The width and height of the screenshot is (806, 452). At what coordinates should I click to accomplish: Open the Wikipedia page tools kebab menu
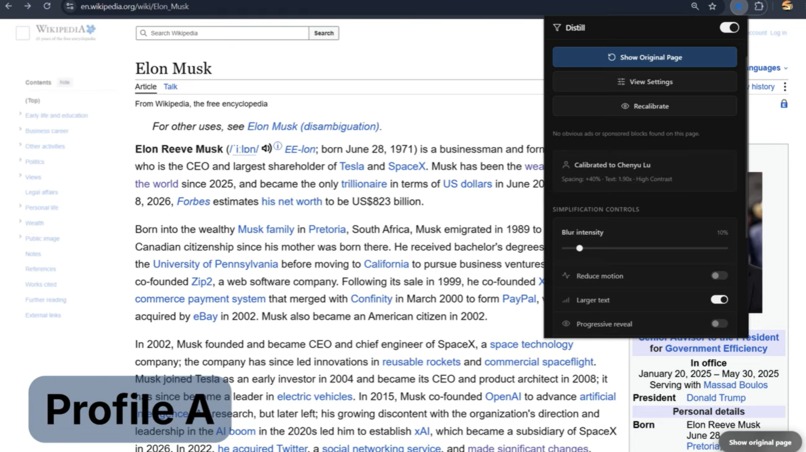785,86
